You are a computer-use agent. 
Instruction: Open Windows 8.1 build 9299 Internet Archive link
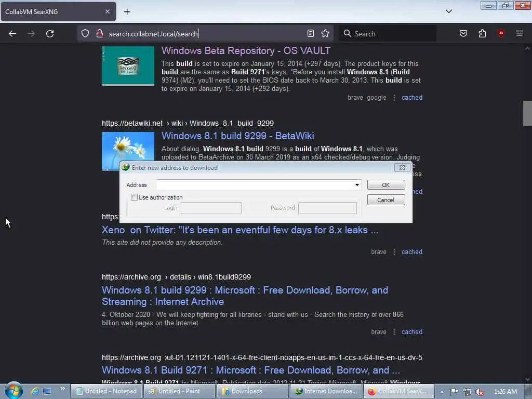245,296
